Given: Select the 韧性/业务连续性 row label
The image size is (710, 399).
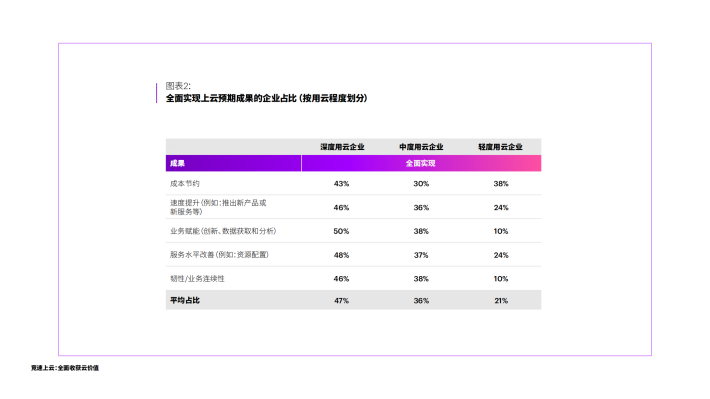Looking at the screenshot, I should pyautogui.click(x=197, y=279).
